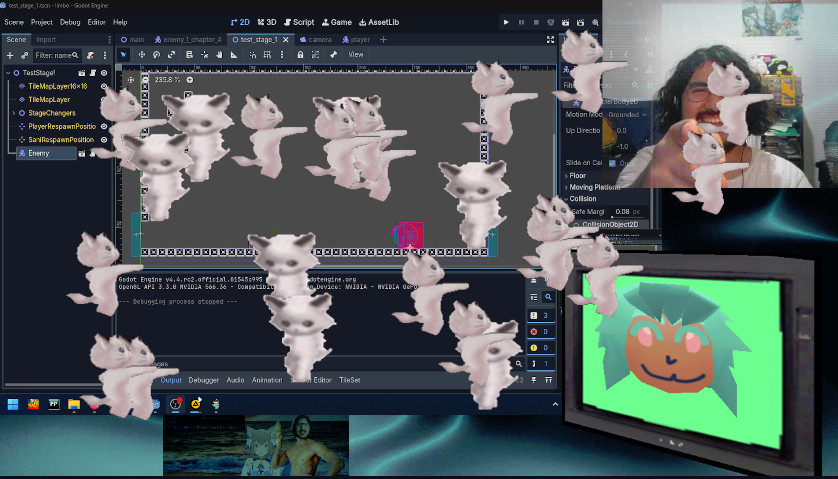
Task: Open scene dock three-dot options menu
Action: pos(105,55)
